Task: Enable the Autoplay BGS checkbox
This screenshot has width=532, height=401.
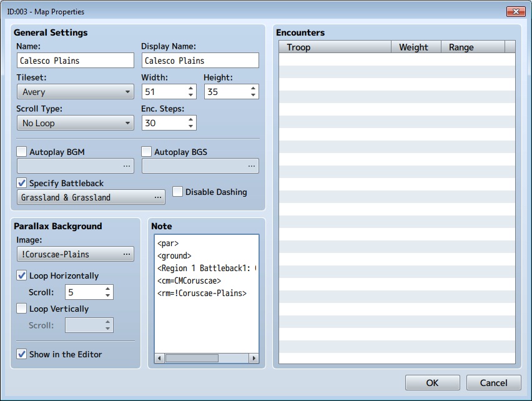Action: 147,152
